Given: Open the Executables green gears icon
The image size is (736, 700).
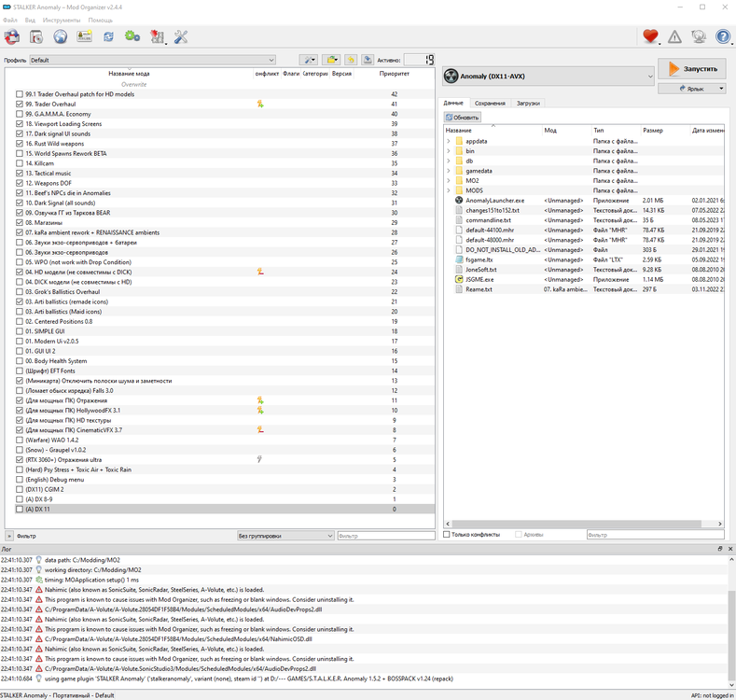Looking at the screenshot, I should (132, 36).
